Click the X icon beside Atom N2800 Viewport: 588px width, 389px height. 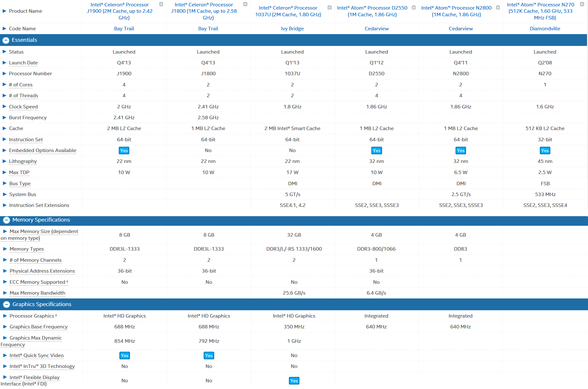(498, 8)
